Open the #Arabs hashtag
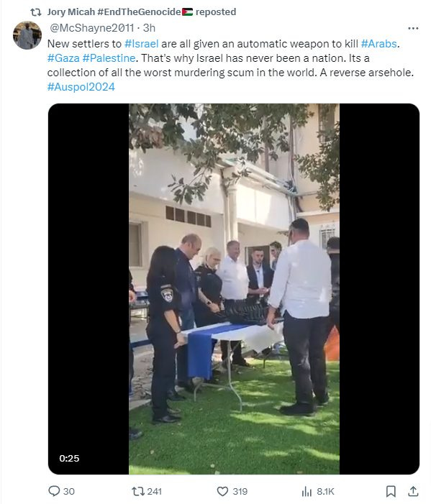431x504 pixels. [x=379, y=44]
